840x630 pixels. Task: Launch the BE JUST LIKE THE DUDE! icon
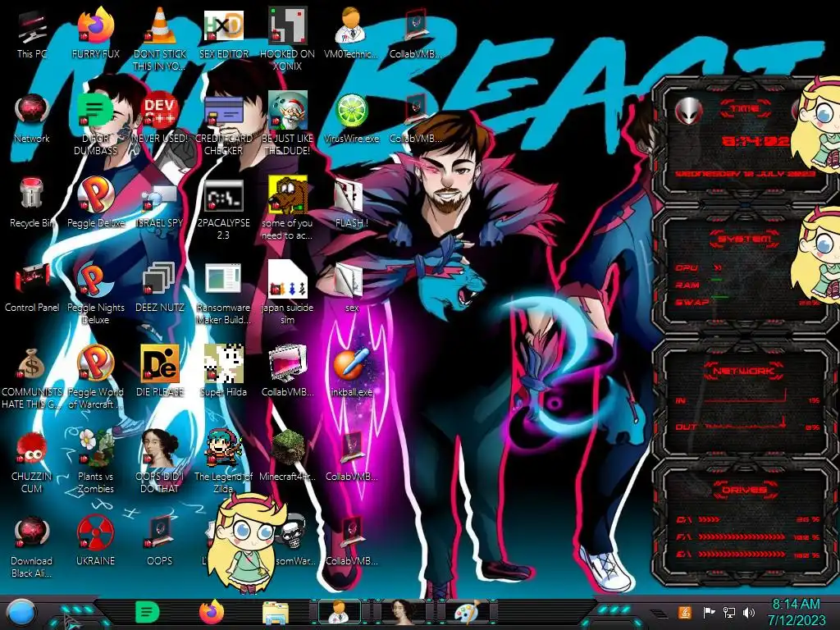click(287, 125)
